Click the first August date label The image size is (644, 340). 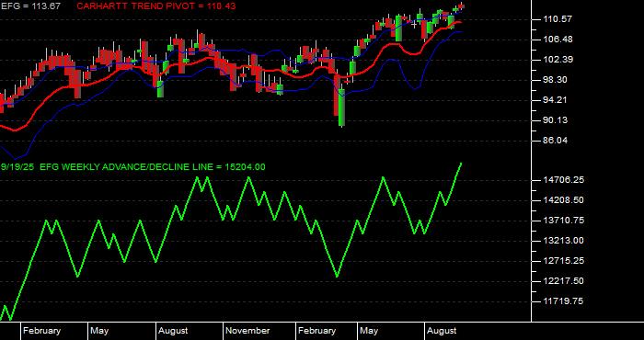pyautogui.click(x=173, y=331)
